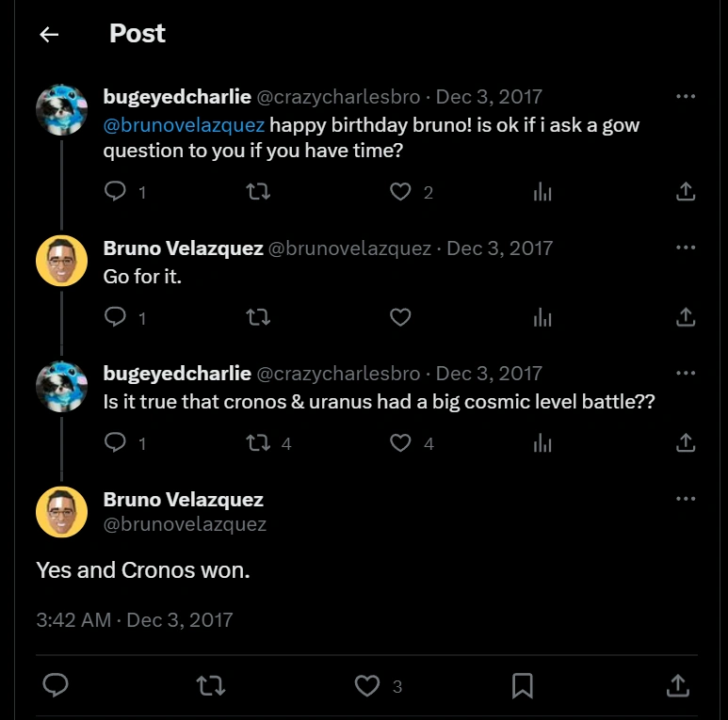Image resolution: width=728 pixels, height=720 pixels.
Task: Reply to the cronos & uranus question
Action: click(115, 442)
